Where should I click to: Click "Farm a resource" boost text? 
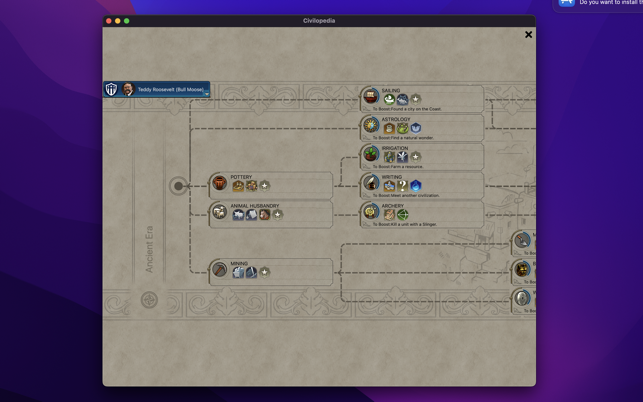pyautogui.click(x=406, y=167)
